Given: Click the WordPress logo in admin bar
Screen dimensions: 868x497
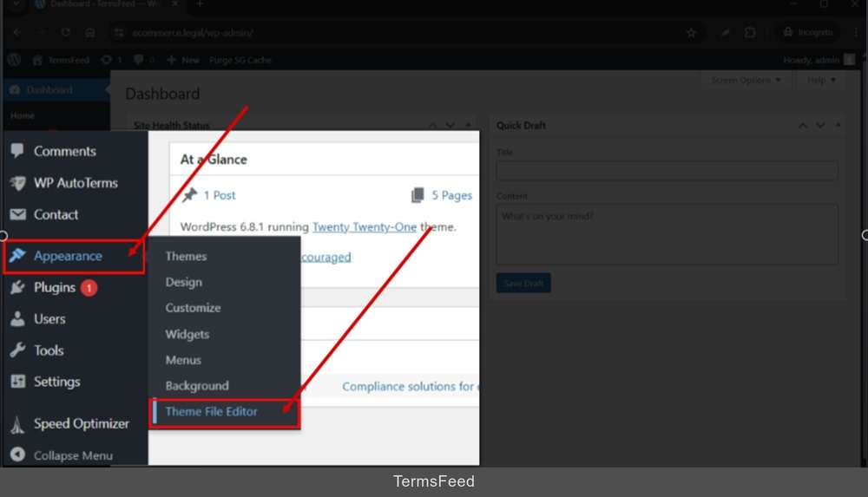Looking at the screenshot, I should click(x=15, y=60).
